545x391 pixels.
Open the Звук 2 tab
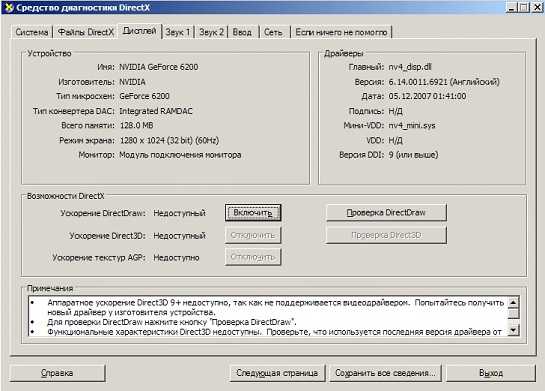211,32
